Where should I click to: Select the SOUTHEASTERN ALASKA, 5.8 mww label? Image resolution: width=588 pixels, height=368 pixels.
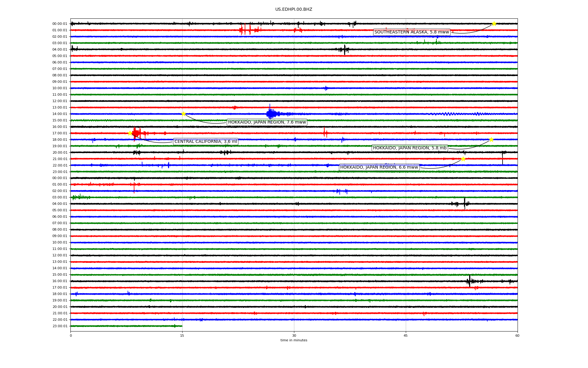[x=412, y=32]
